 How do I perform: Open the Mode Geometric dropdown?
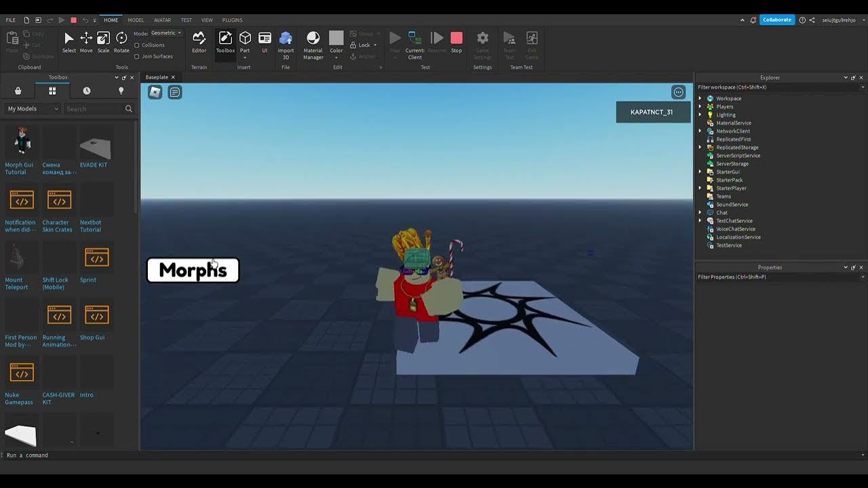click(x=166, y=33)
